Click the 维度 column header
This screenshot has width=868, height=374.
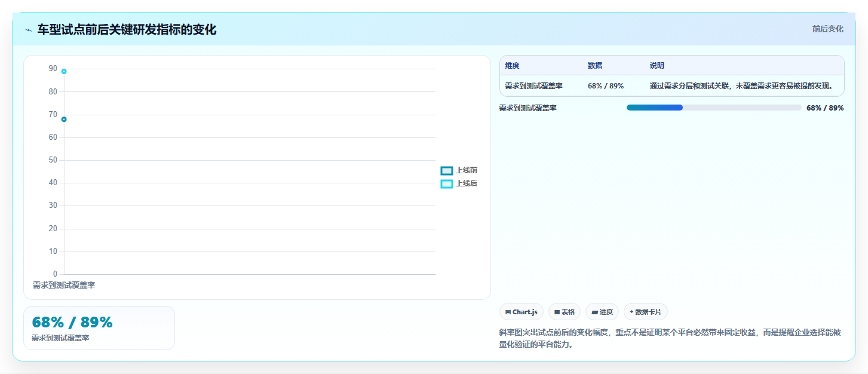click(513, 66)
